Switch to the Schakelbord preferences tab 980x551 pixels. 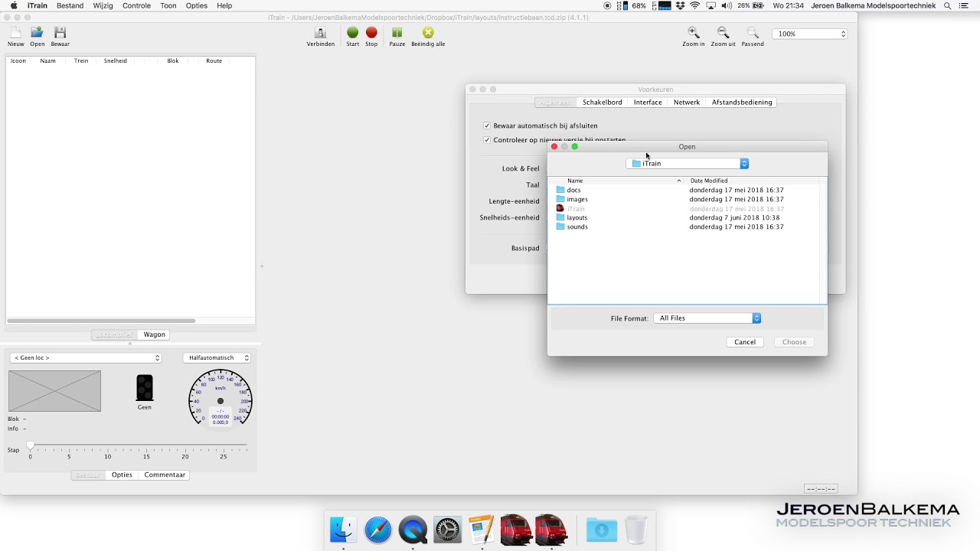coord(602,102)
